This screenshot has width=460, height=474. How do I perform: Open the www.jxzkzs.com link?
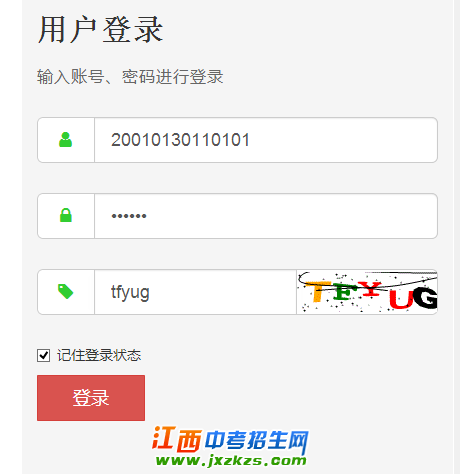(x=231, y=461)
